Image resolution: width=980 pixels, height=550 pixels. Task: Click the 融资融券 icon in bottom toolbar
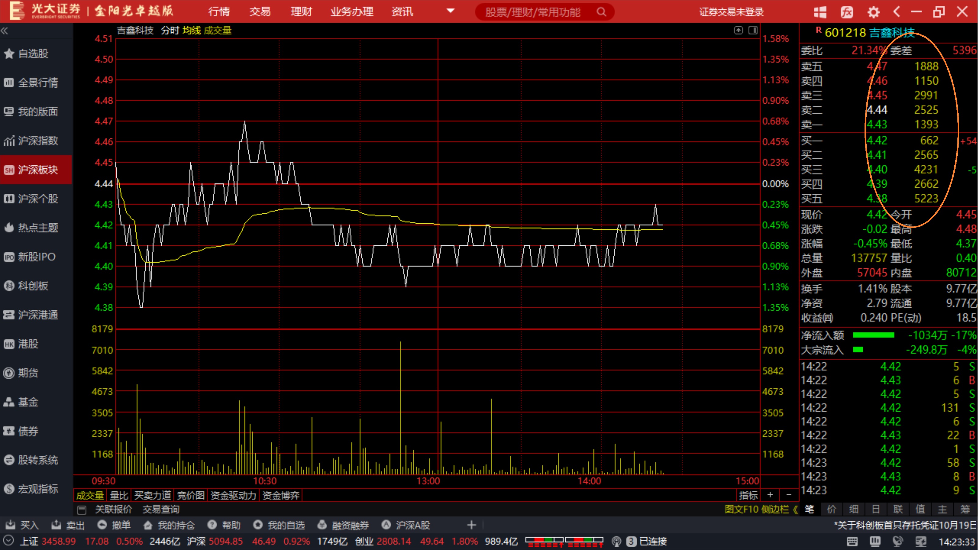click(322, 525)
